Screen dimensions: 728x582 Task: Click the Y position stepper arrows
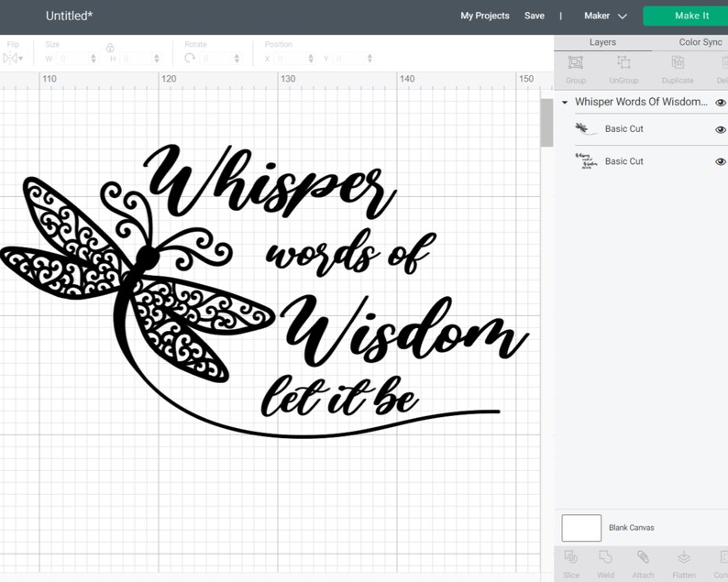coord(370,59)
